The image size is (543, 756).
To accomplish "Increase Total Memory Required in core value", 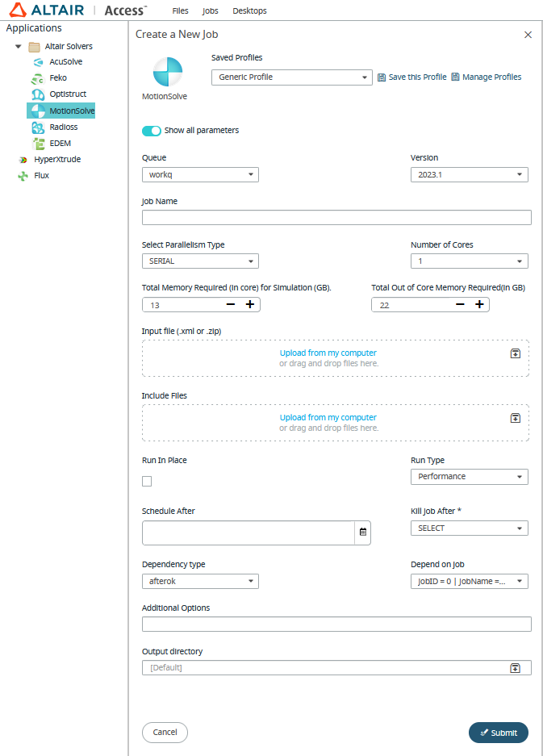I will tap(250, 304).
